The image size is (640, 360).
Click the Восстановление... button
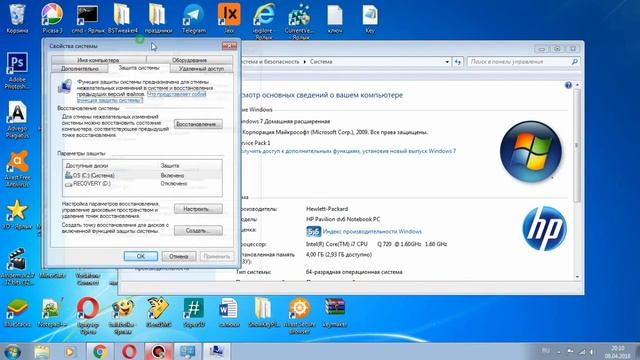[198, 124]
